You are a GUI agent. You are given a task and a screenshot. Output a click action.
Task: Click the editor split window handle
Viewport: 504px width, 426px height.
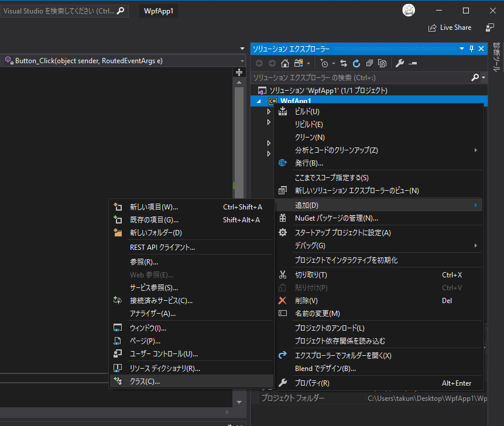(x=239, y=73)
